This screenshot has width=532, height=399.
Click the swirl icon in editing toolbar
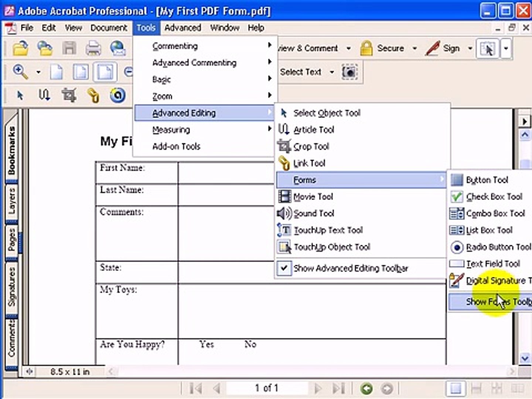click(117, 95)
